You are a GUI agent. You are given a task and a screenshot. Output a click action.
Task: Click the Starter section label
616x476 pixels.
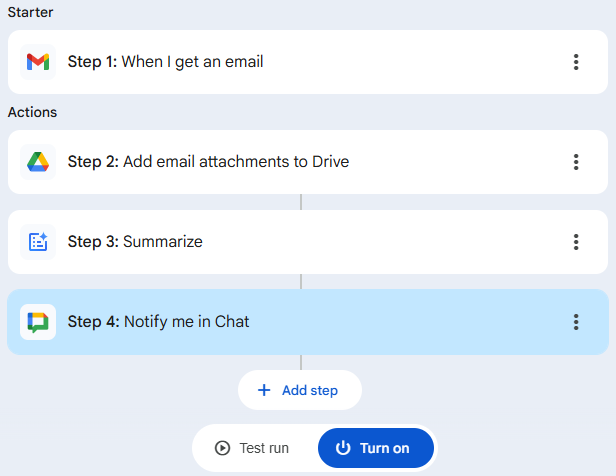tap(31, 12)
